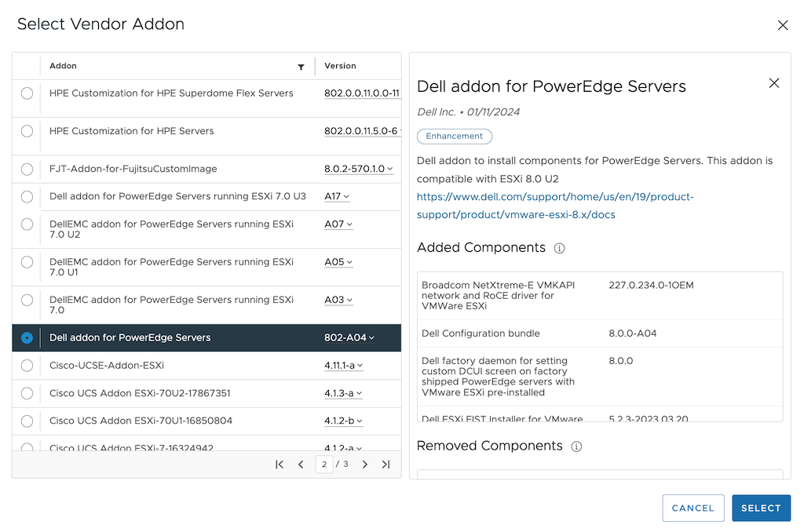
Task: Go to previous page of addons
Action: point(301,465)
